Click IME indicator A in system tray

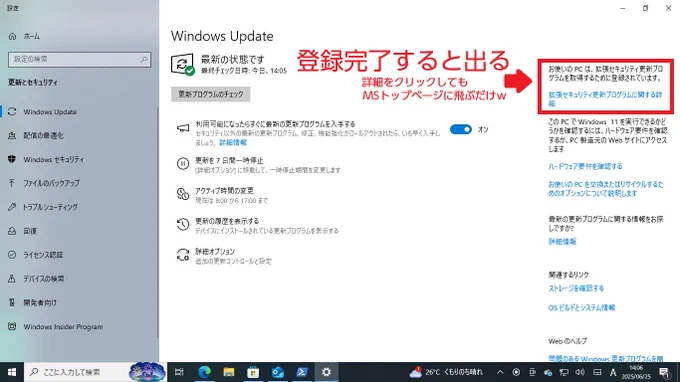[613, 372]
